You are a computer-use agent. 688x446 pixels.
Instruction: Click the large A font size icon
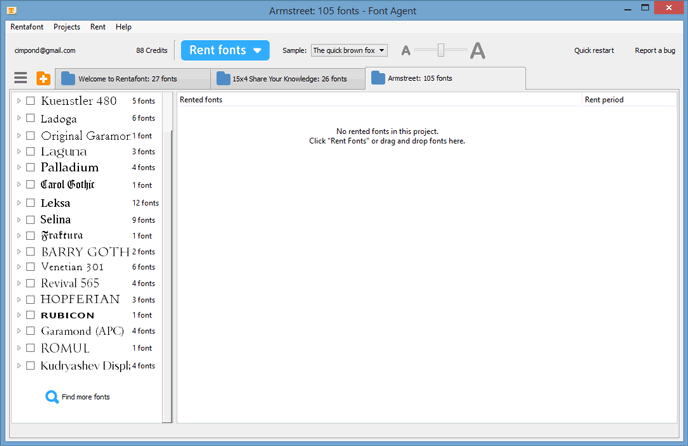477,50
